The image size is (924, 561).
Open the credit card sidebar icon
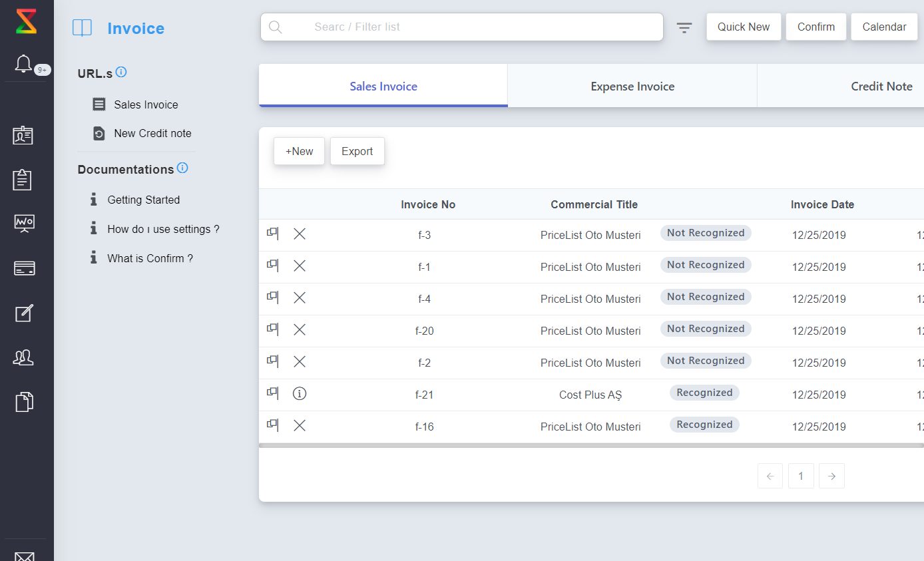(x=25, y=268)
